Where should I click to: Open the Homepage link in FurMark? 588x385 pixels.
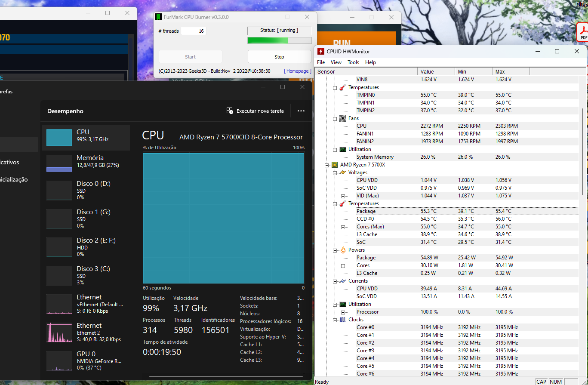297,71
